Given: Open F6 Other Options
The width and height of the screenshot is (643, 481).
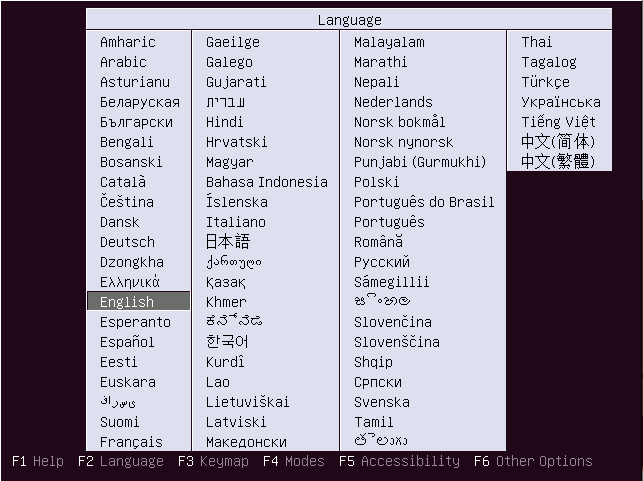Looking at the screenshot, I should pos(533,461).
